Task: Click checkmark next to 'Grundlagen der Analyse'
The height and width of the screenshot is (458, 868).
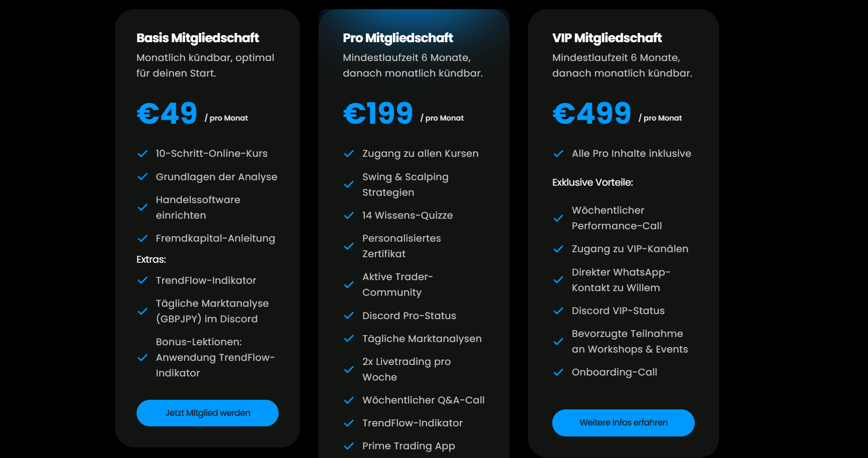Action: 143,177
